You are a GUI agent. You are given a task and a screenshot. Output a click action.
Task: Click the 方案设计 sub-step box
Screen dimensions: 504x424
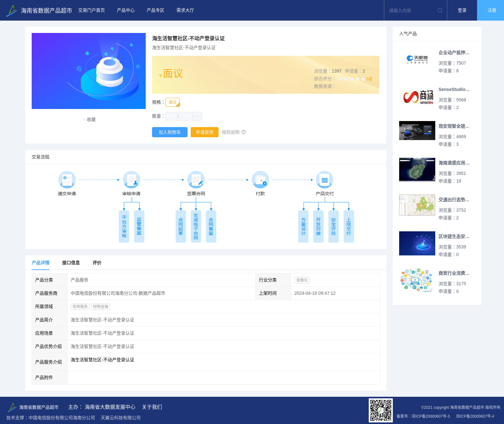[x=303, y=226]
